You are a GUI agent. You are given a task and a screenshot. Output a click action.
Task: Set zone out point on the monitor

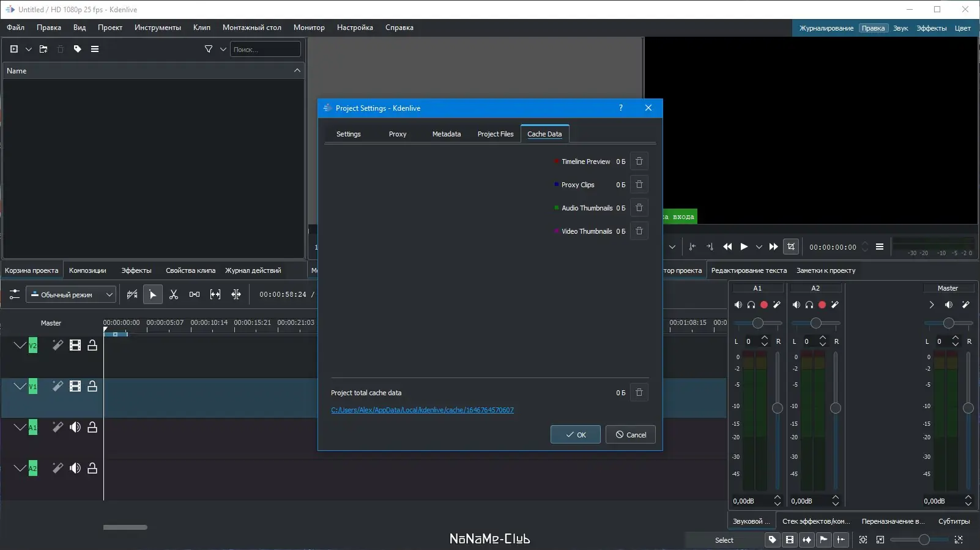tap(710, 247)
